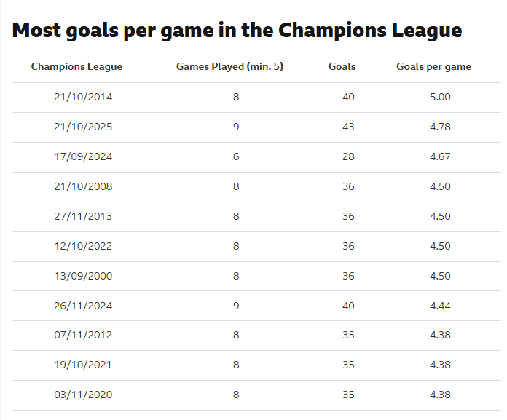Image resolution: width=507 pixels, height=420 pixels.
Task: Click the "Goals per game" column header
Action: pyautogui.click(x=433, y=66)
